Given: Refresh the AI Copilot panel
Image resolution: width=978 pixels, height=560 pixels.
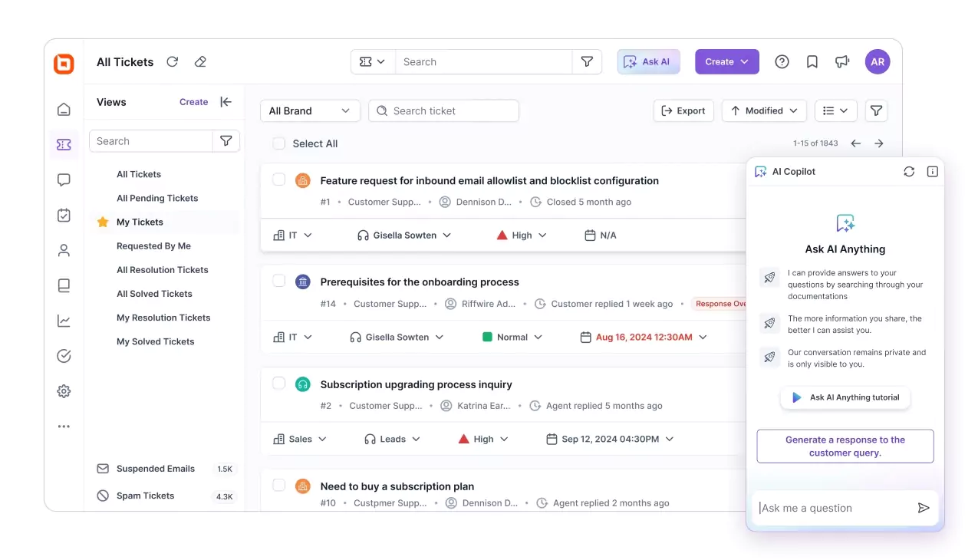Looking at the screenshot, I should pyautogui.click(x=909, y=171).
